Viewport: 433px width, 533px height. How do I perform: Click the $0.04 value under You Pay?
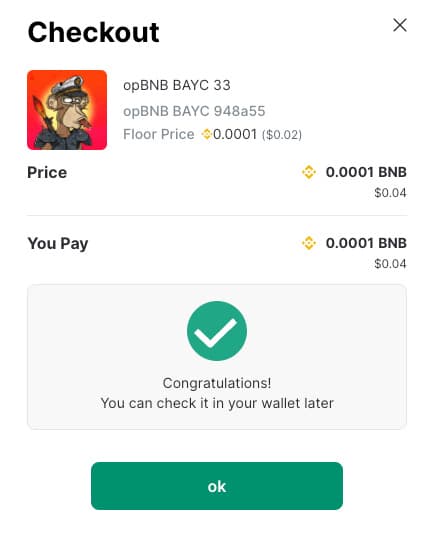coord(390,264)
